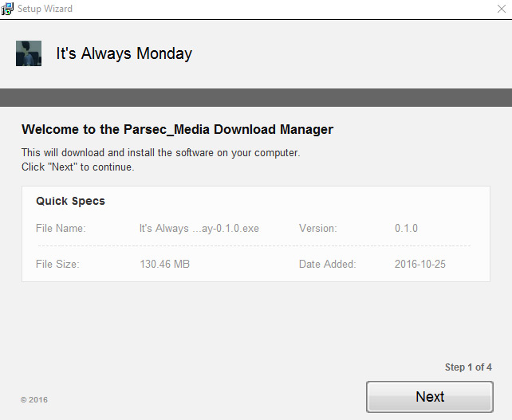Click the "Setup Wizard" window title text

point(45,9)
